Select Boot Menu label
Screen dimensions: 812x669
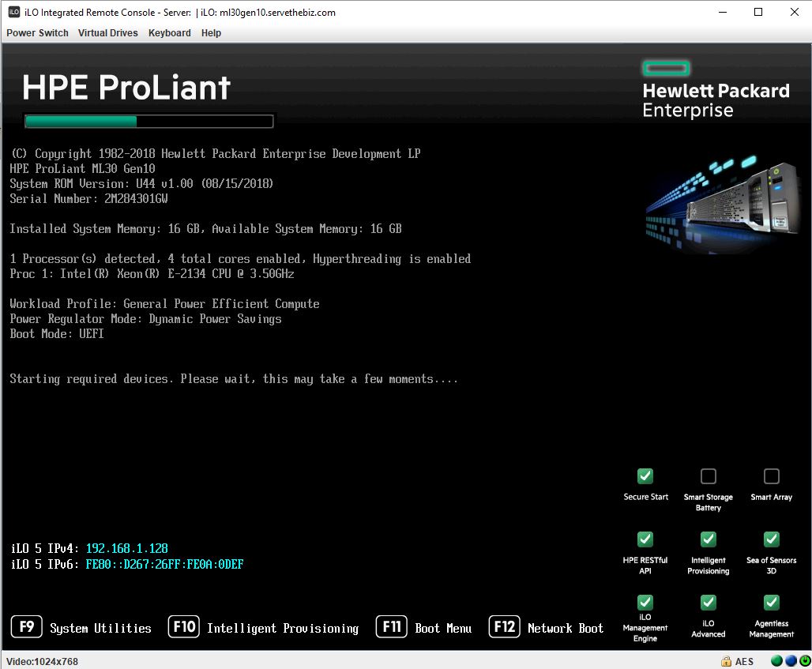pyautogui.click(x=443, y=628)
